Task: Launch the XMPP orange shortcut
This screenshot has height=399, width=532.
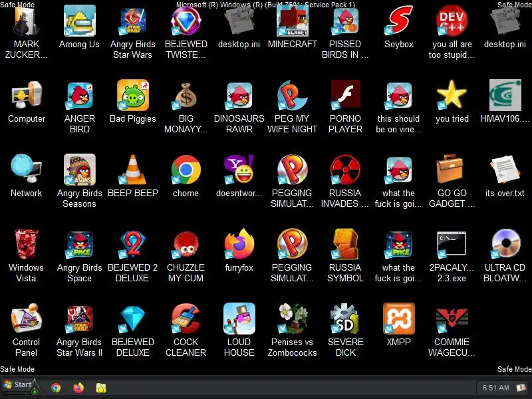Action: [398, 319]
